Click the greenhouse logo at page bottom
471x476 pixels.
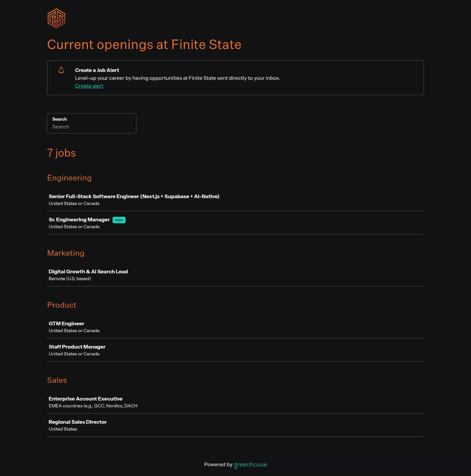coord(250,465)
